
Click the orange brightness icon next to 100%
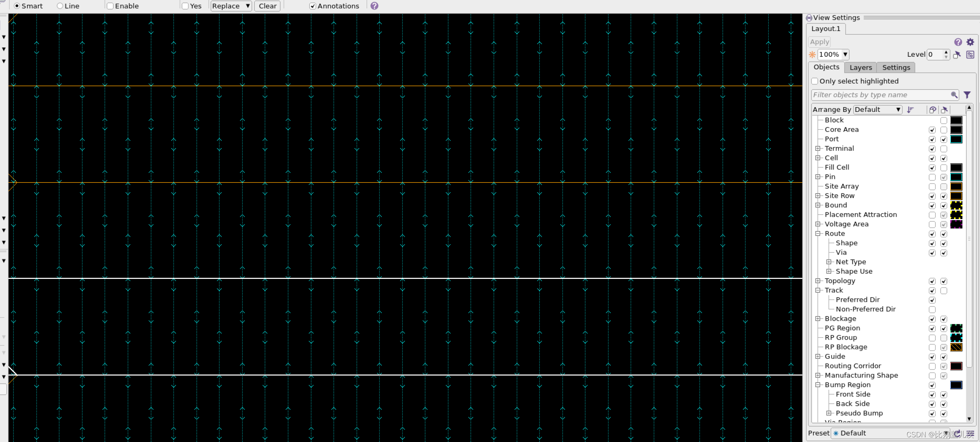click(812, 54)
